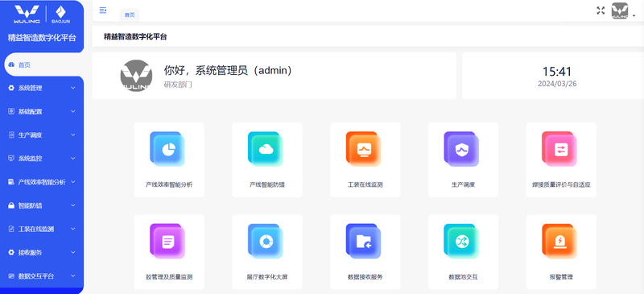Expand the 工装在线监测 sidebar chevron
The width and height of the screenshot is (644, 294).
[x=73, y=229]
